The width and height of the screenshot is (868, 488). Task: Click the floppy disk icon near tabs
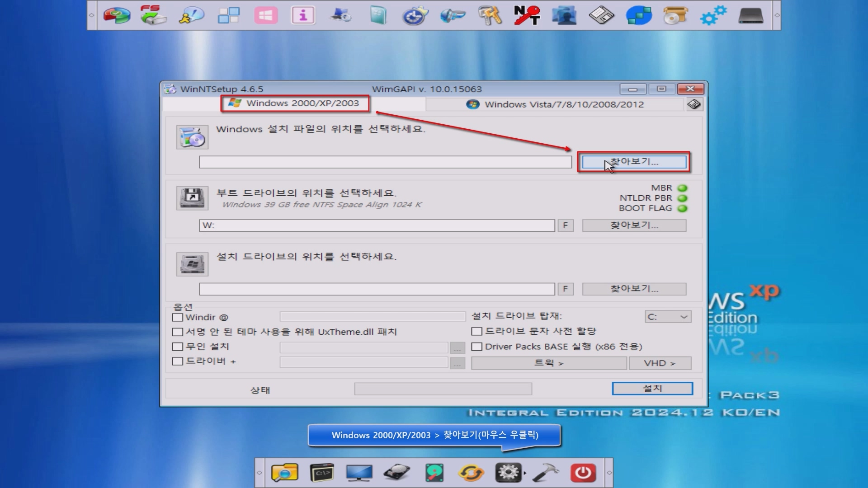coord(694,104)
